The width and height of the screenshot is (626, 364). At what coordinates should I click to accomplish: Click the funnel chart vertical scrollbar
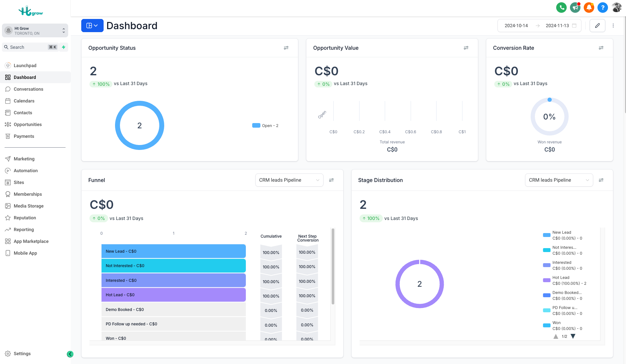[x=333, y=266]
